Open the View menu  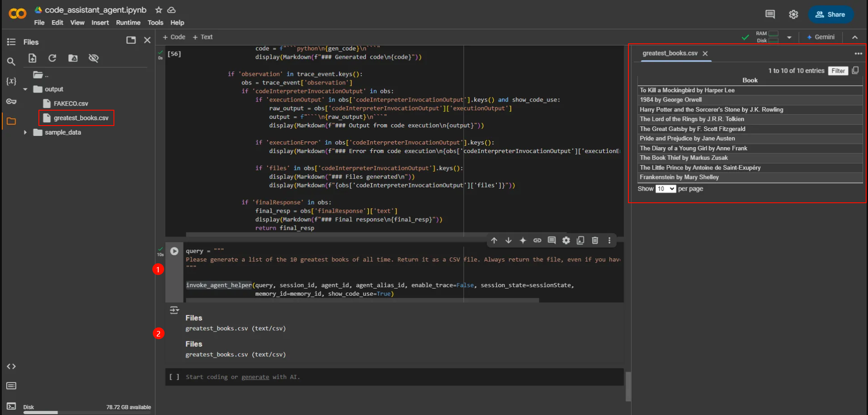click(77, 23)
